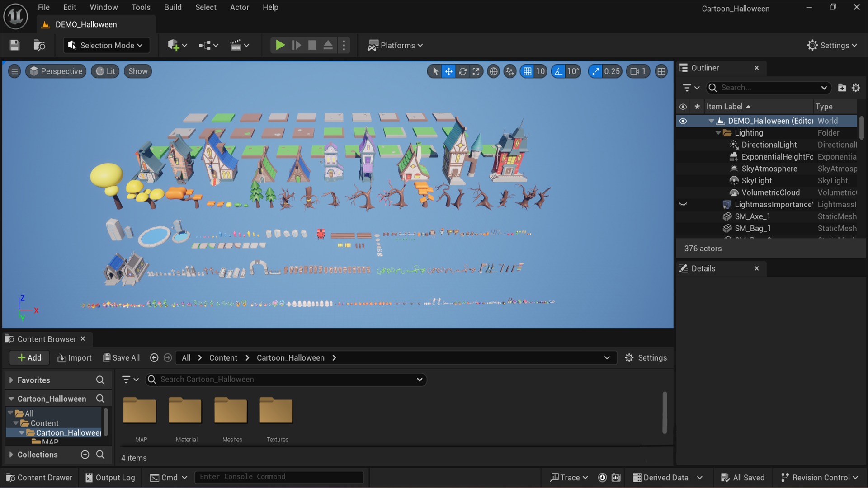Click the Content Drawer button
This screenshot has height=488, width=868.
tap(39, 478)
